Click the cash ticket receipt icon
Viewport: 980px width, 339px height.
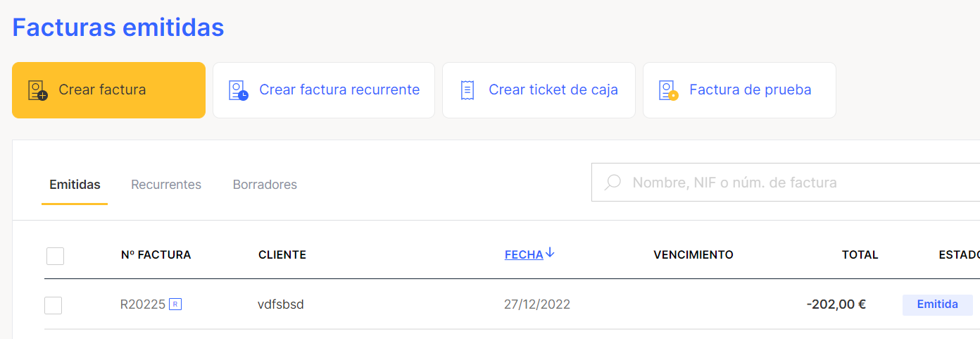(x=467, y=90)
